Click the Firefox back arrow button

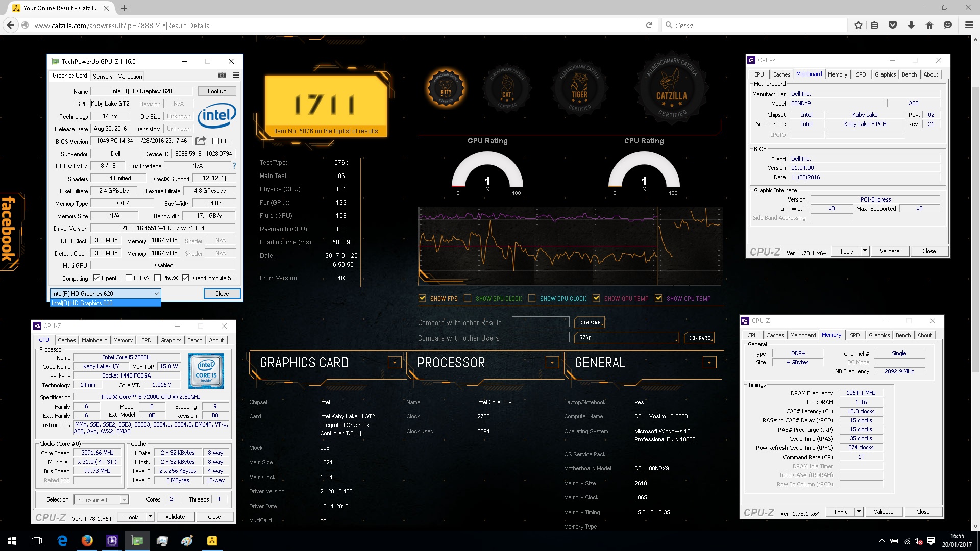click(x=11, y=25)
